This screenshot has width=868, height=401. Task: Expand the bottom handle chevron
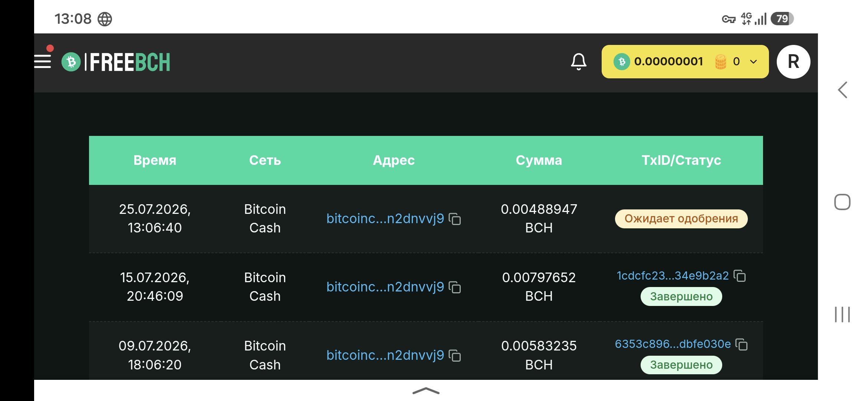(426, 391)
